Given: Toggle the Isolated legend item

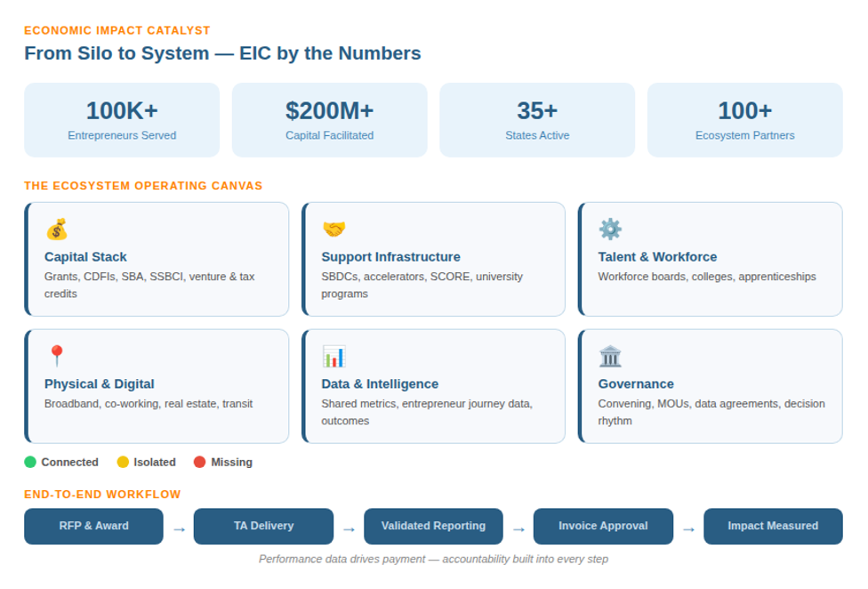Looking at the screenshot, I should click(x=149, y=462).
